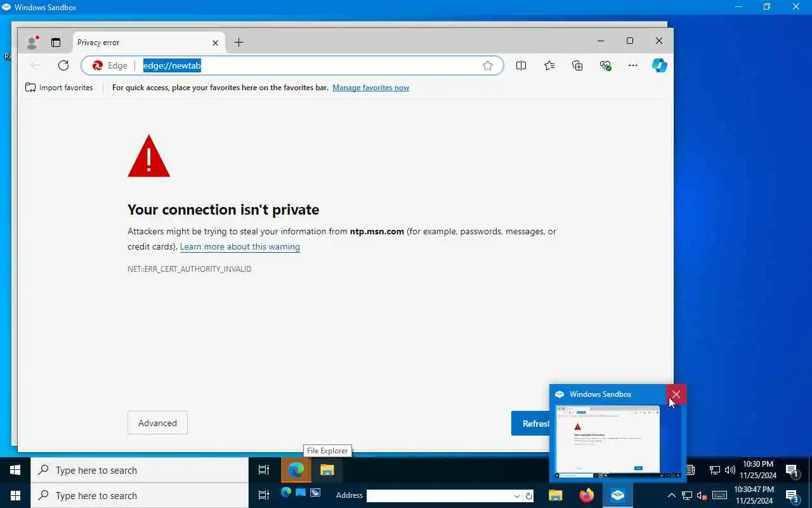812x508 pixels.
Task: Go back with the back arrow
Action: click(36, 65)
